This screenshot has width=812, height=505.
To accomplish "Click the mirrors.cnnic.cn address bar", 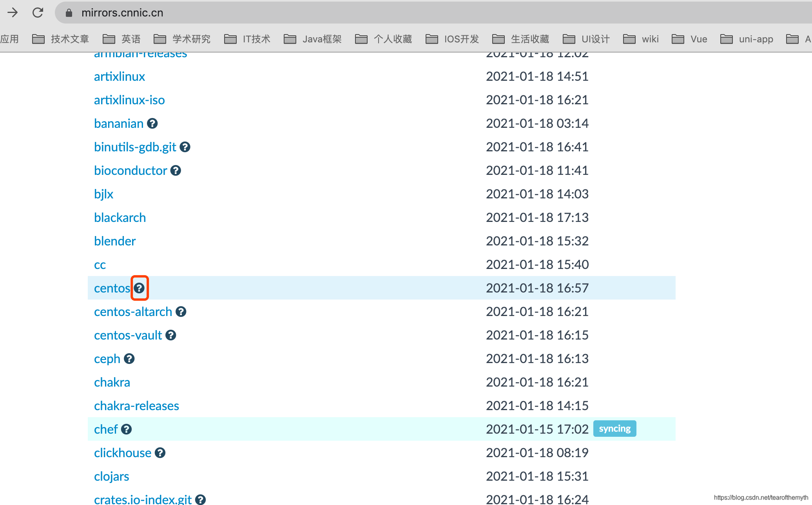I will coord(122,13).
